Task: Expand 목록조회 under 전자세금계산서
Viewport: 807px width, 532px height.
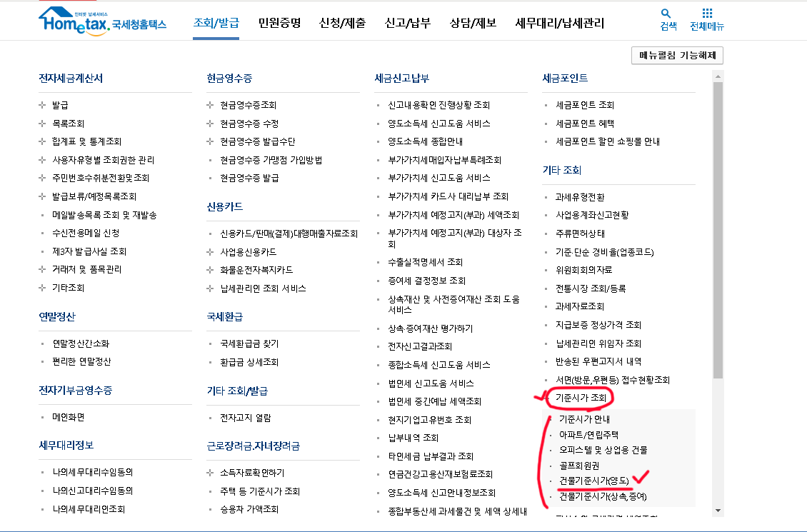Action: (42, 124)
